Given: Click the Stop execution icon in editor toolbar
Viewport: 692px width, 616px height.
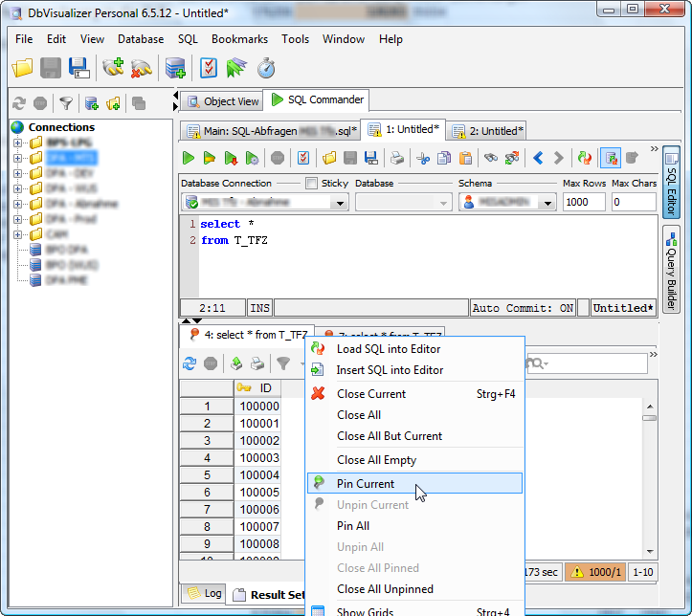Looking at the screenshot, I should [x=278, y=158].
